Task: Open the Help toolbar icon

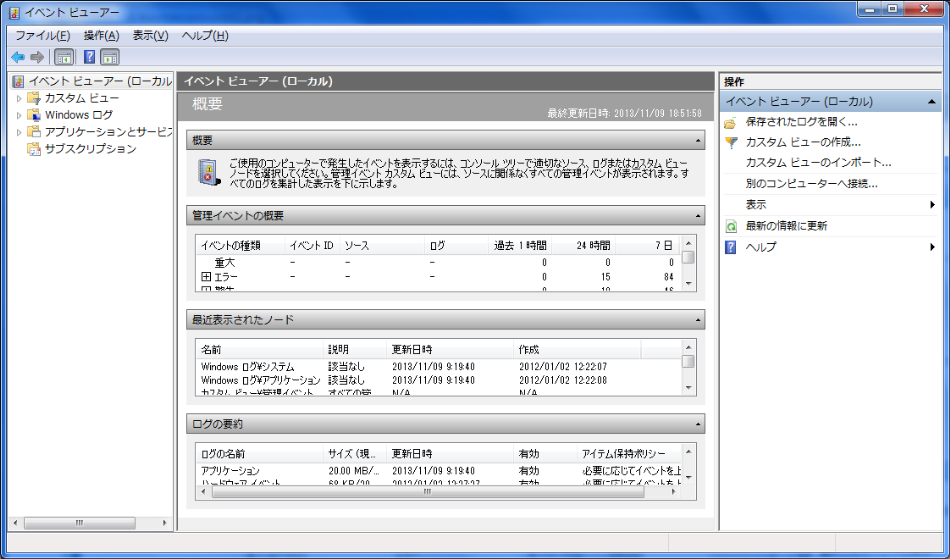Action: pyautogui.click(x=89, y=57)
